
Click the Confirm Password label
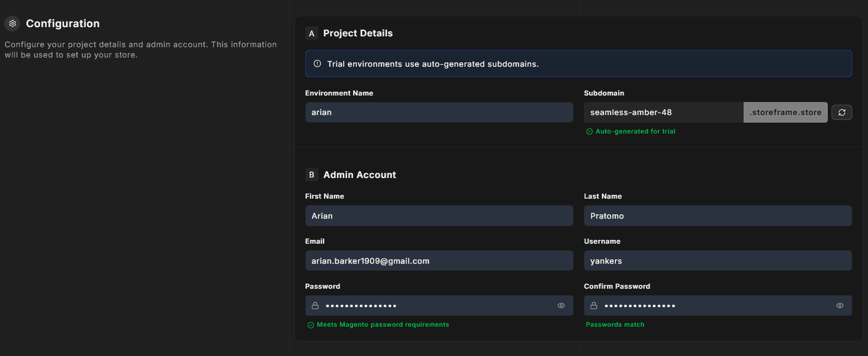click(x=617, y=287)
